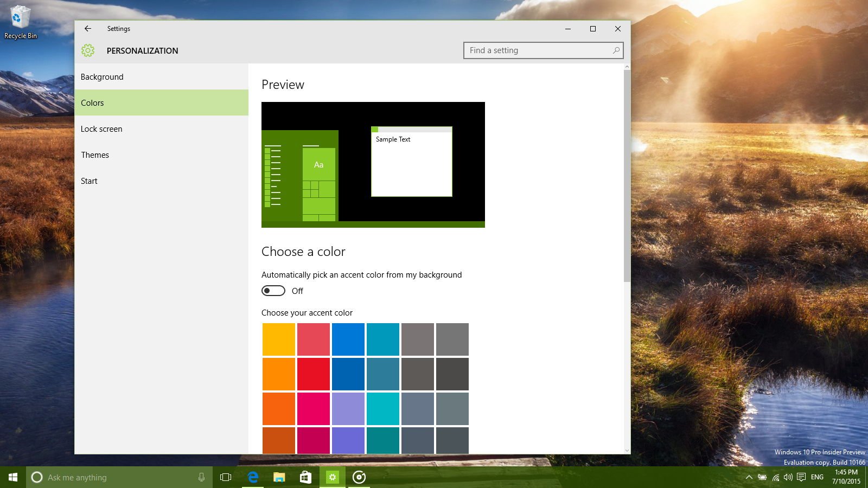
Task: Open the network tray icon
Action: pos(776,477)
